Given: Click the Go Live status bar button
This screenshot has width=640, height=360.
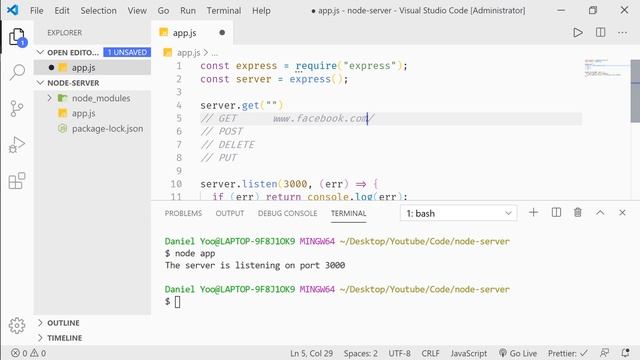Looking at the screenshot, I should pyautogui.click(x=518, y=353).
